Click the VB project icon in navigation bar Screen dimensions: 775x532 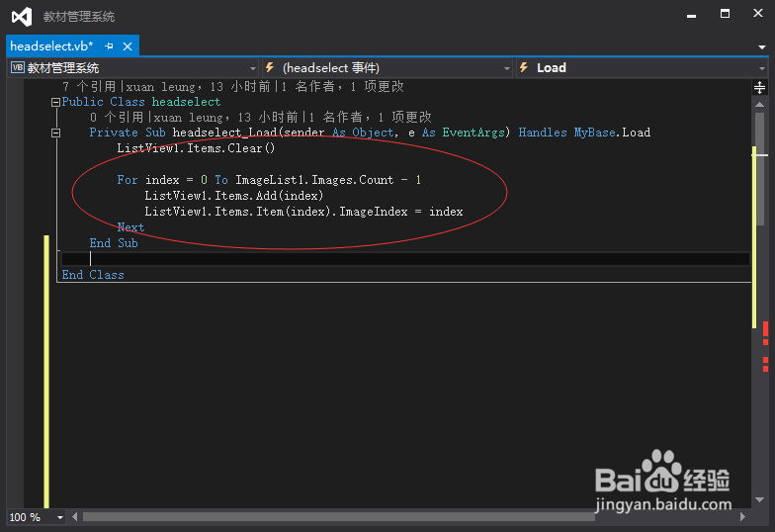click(x=18, y=67)
